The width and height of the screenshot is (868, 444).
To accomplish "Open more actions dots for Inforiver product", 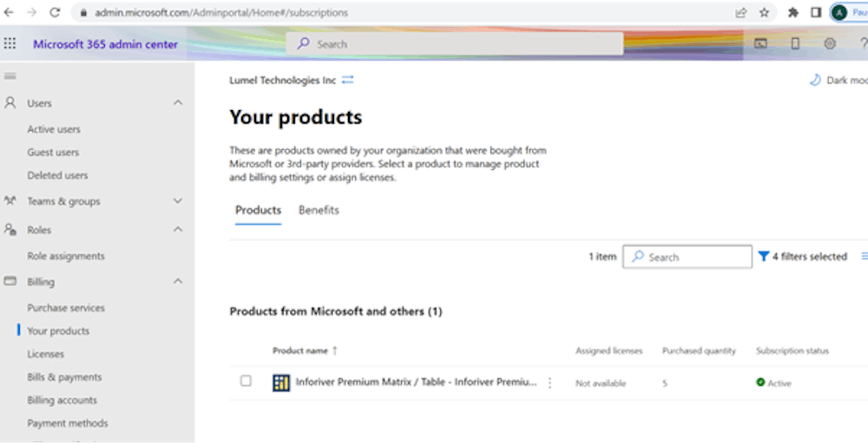I will pyautogui.click(x=549, y=382).
